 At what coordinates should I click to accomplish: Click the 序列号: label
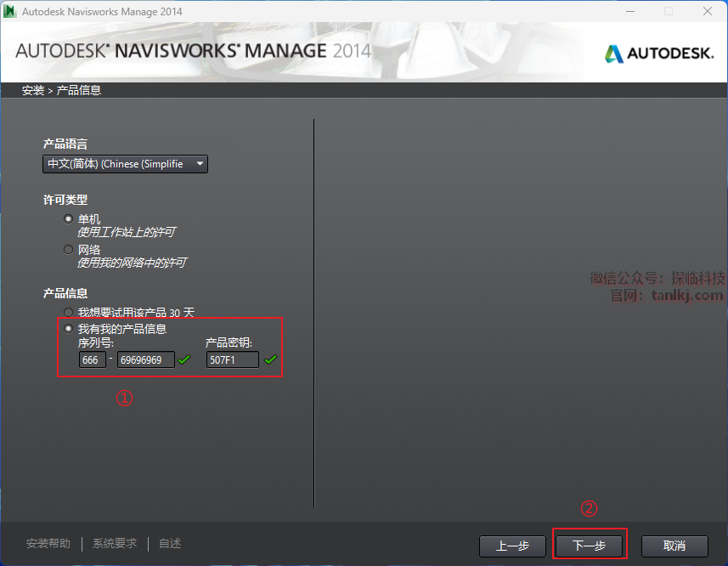pos(96,343)
